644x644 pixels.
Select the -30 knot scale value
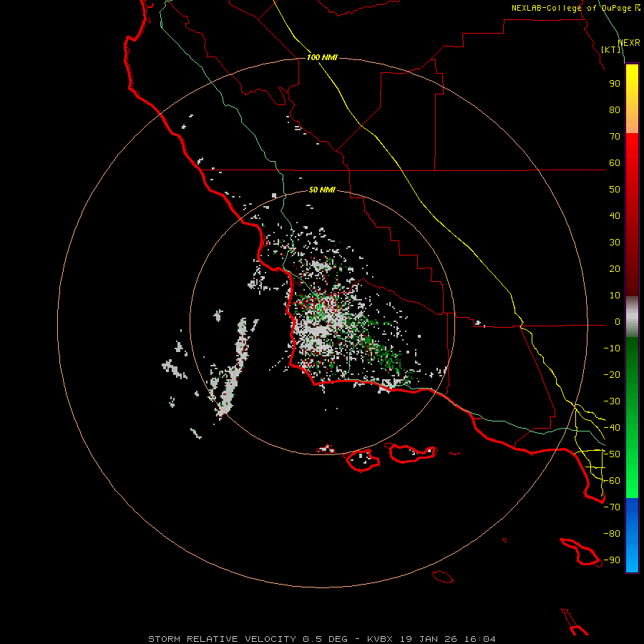pyautogui.click(x=612, y=401)
